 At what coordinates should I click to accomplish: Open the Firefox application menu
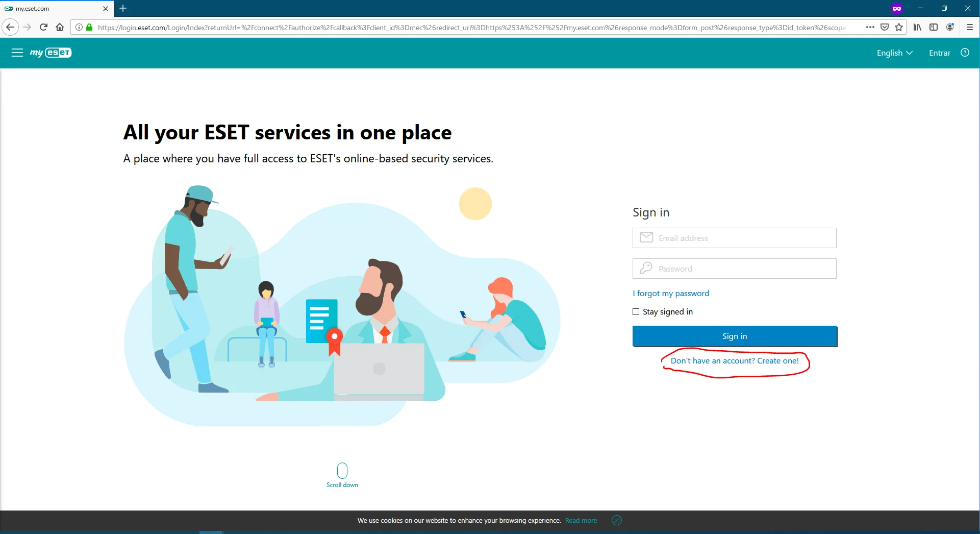coord(969,27)
